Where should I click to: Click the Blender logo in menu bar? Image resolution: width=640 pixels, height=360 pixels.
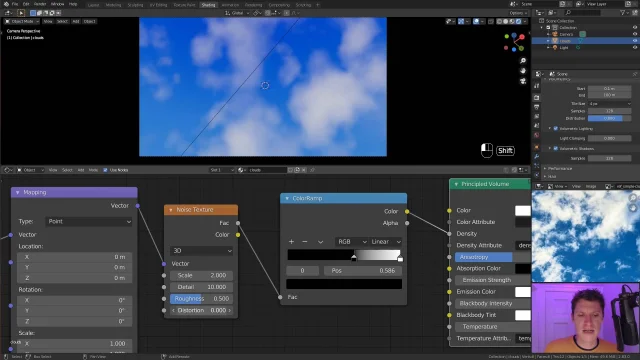click(6, 4)
